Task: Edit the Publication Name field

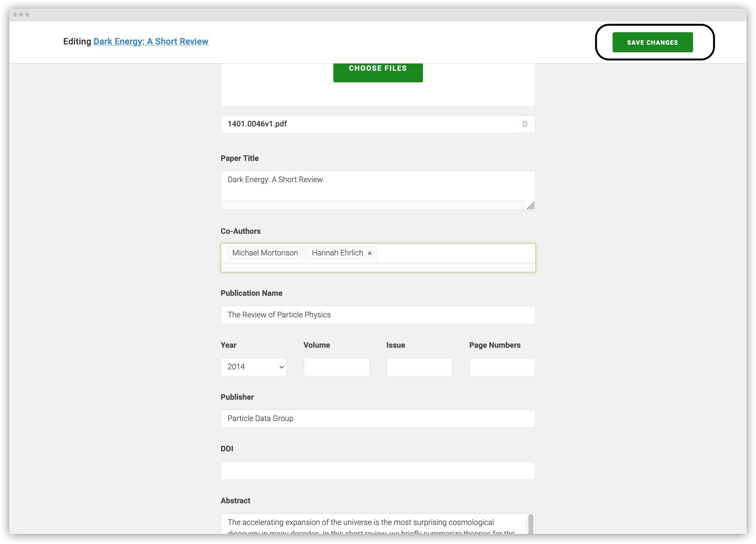Action: (378, 315)
